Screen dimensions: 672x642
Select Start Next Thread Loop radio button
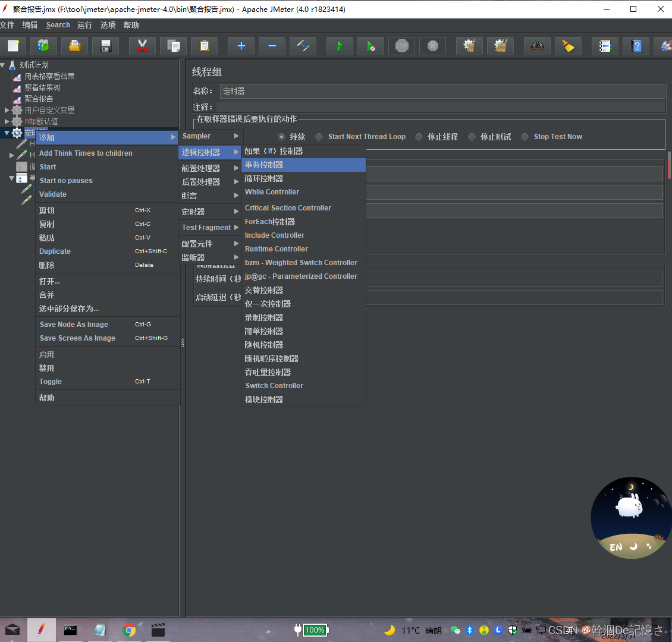tap(319, 137)
